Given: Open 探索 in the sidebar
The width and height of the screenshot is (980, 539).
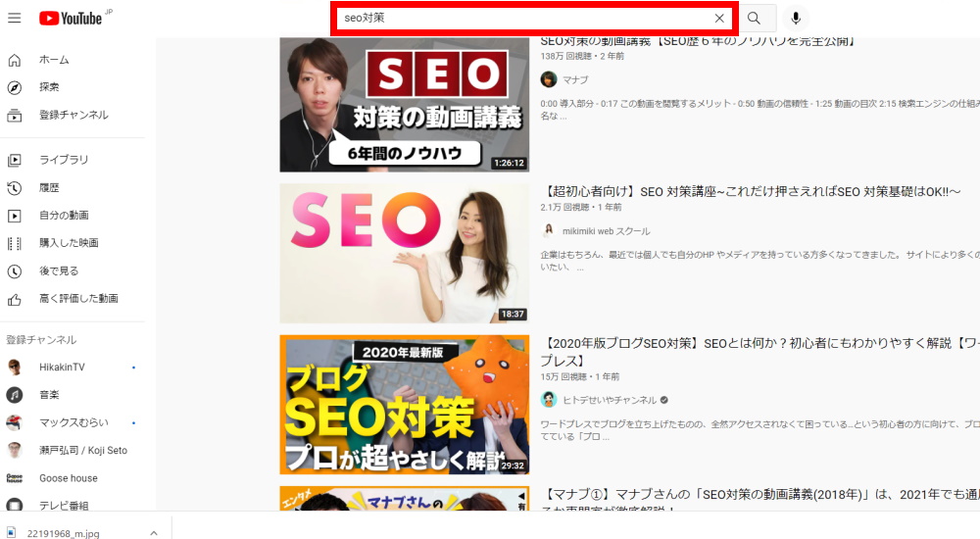Looking at the screenshot, I should (x=49, y=87).
